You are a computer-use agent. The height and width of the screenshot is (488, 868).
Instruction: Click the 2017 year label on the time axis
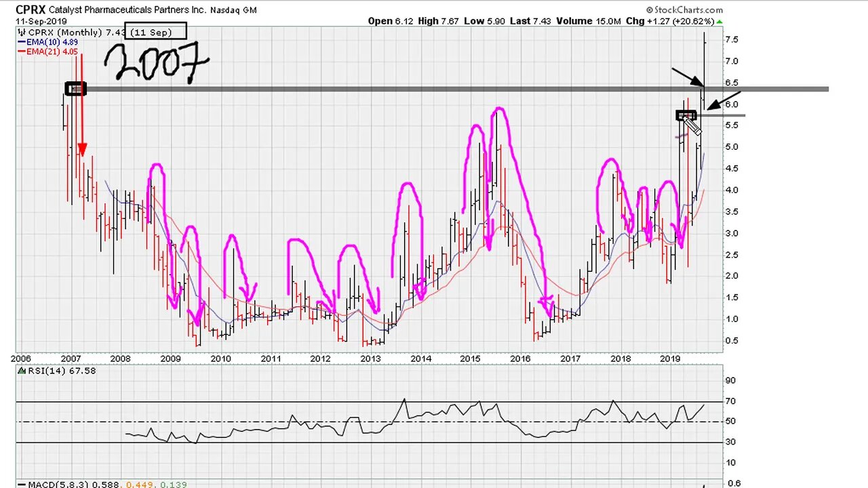click(570, 359)
